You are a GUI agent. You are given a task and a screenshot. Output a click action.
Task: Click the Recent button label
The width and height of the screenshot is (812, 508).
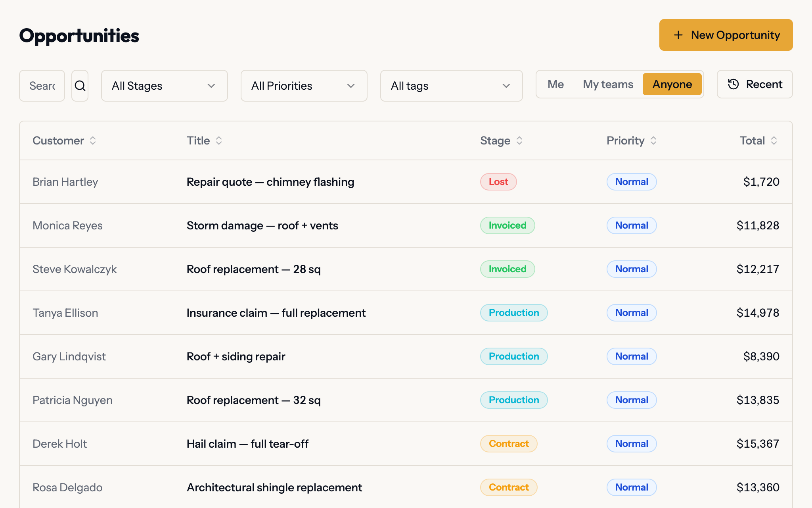[764, 84]
